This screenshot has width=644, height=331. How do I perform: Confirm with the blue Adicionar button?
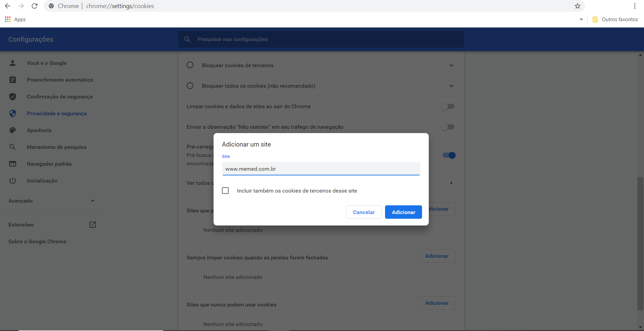[x=403, y=212]
